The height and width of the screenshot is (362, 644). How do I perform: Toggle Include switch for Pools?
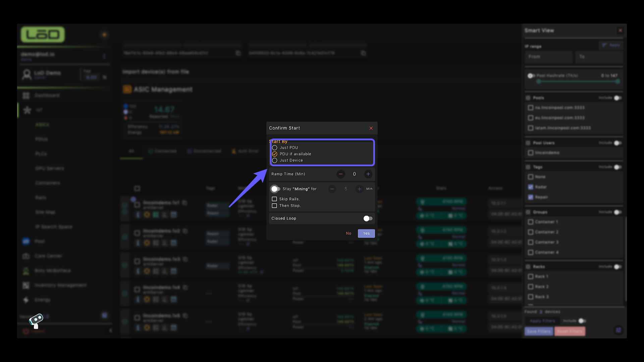pyautogui.click(x=618, y=98)
